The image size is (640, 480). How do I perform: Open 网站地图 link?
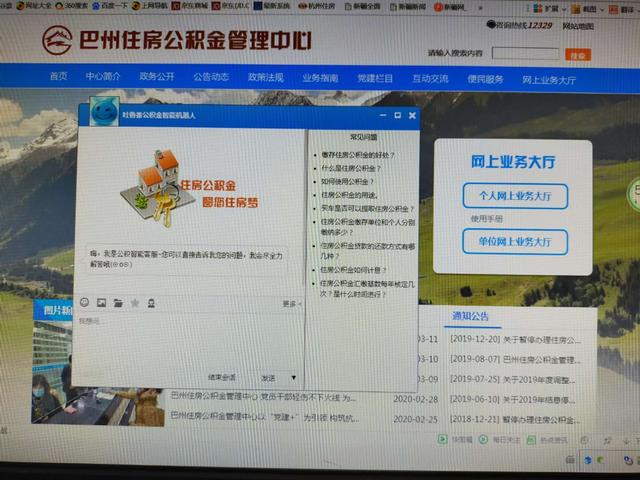578,27
